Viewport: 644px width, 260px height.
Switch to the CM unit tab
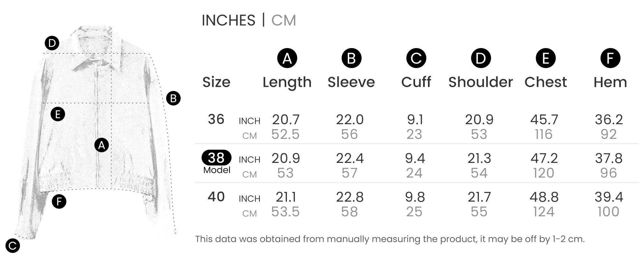coord(283,20)
